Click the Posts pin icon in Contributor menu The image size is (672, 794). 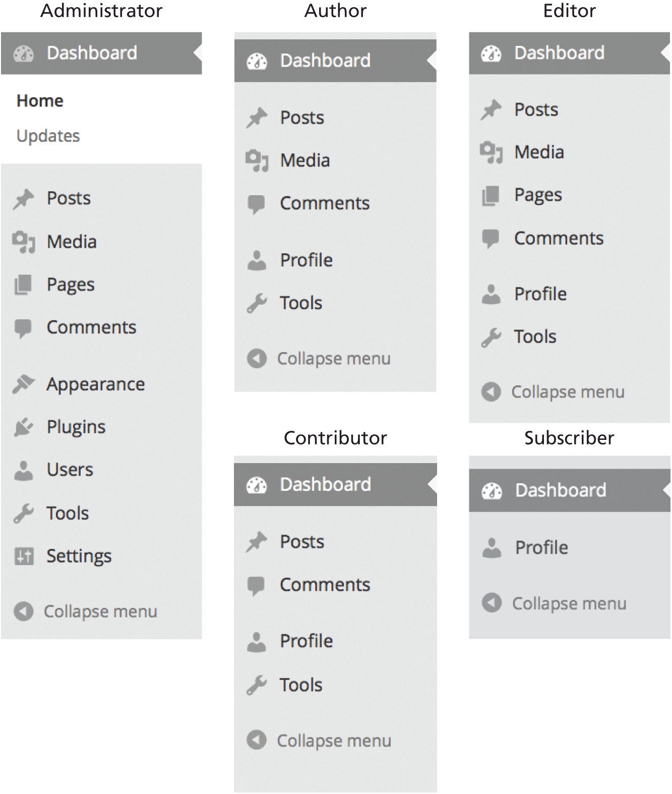point(257,542)
